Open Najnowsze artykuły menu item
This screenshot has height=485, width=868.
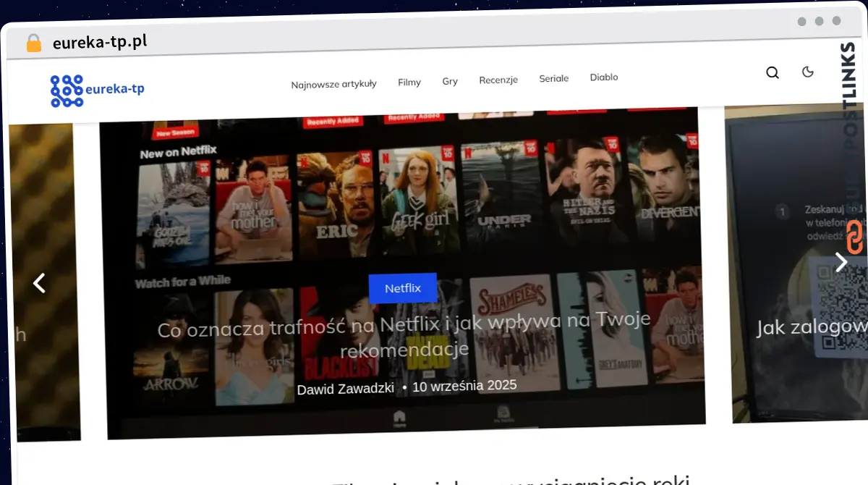pos(333,84)
